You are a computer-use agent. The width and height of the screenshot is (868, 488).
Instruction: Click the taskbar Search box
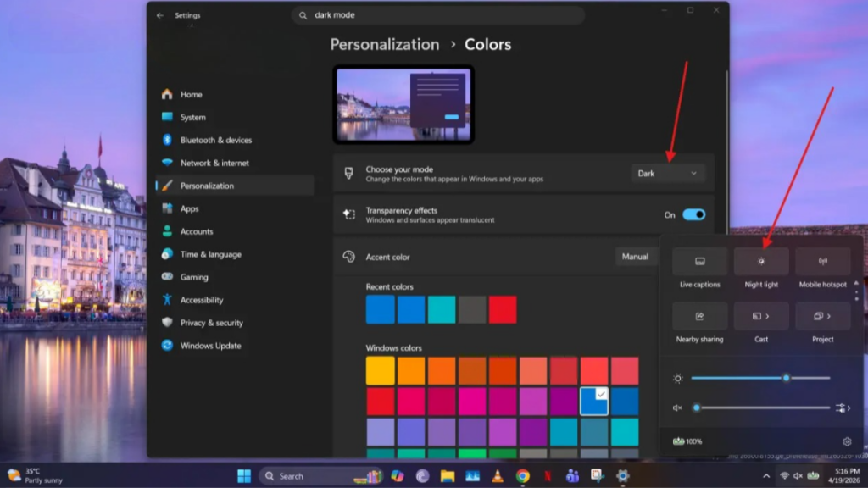point(321,476)
